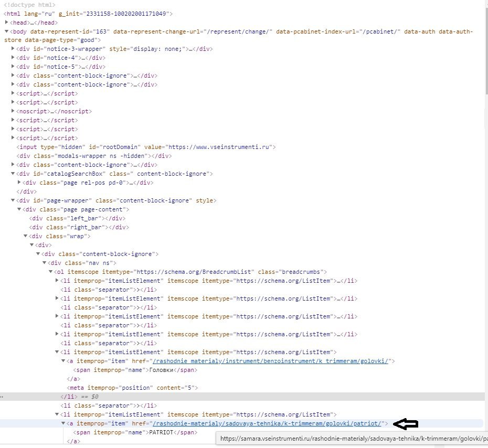
Task: Select the modals-wrapper ns -hidden div
Action: click(94, 156)
